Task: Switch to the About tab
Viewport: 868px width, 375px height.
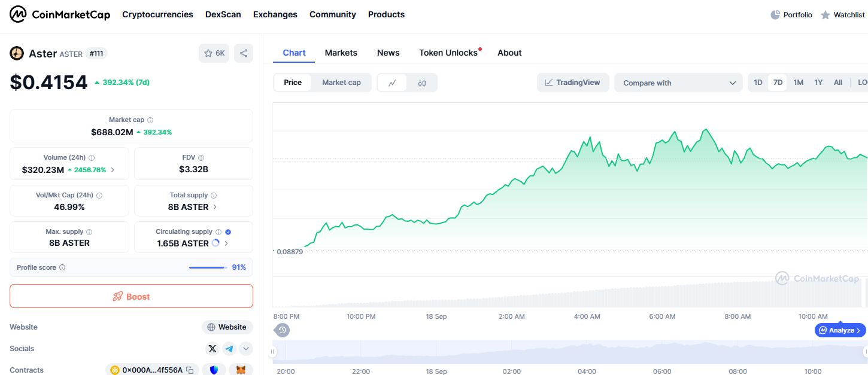Action: (x=509, y=53)
